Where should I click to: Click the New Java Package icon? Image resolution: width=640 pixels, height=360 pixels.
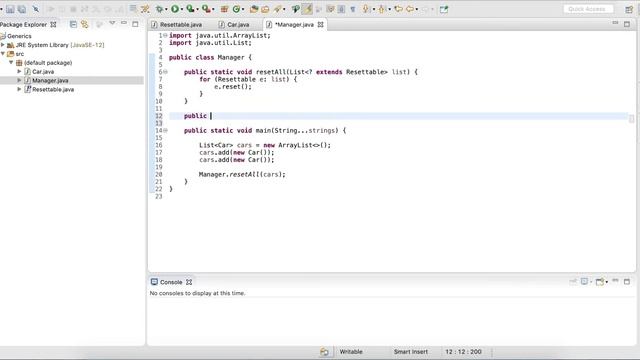(224, 9)
